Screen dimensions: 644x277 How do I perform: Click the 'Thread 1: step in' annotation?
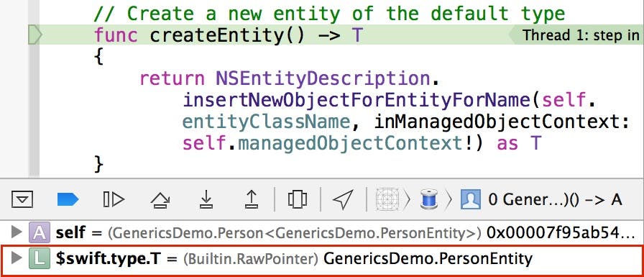[x=581, y=35]
